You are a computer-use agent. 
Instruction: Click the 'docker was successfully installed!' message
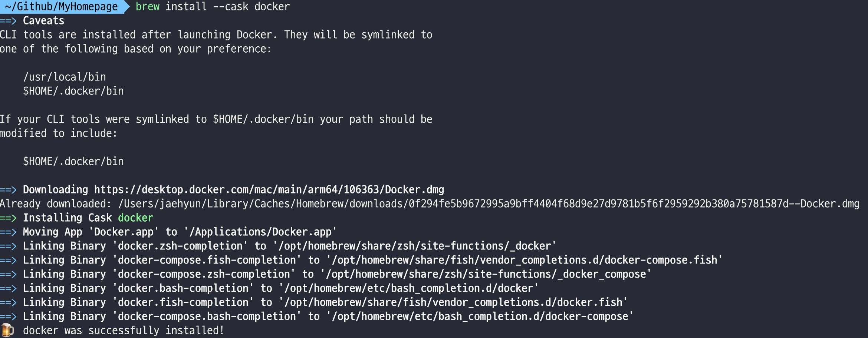click(124, 330)
